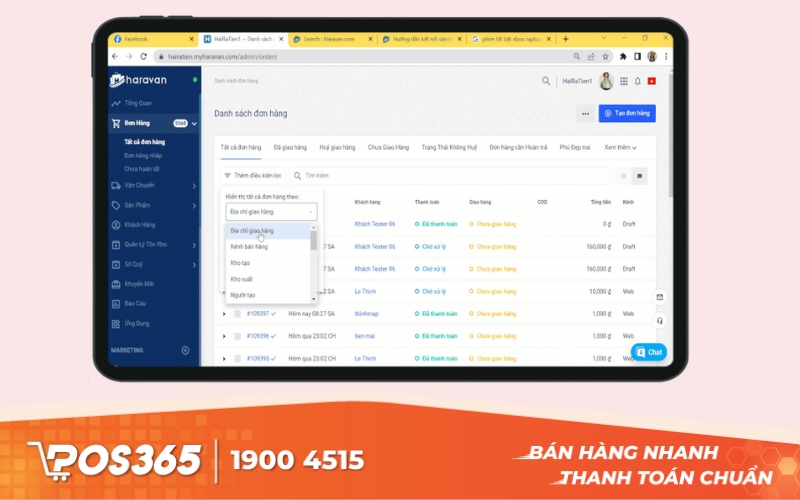Open customer link tien mai
This screenshot has width=800, height=500.
(x=365, y=337)
